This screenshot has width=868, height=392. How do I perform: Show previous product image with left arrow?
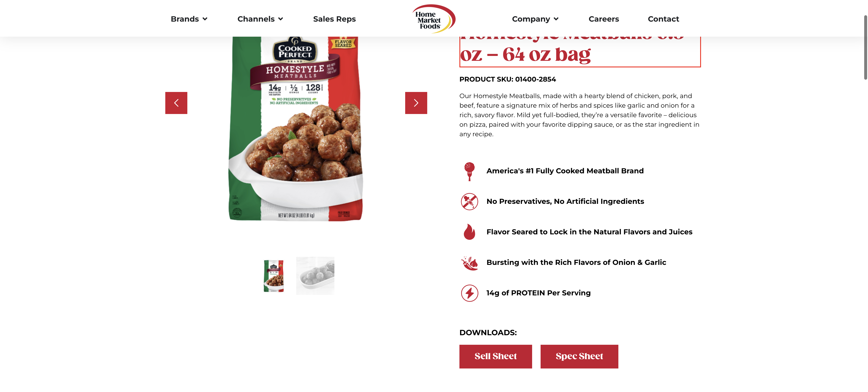point(176,103)
